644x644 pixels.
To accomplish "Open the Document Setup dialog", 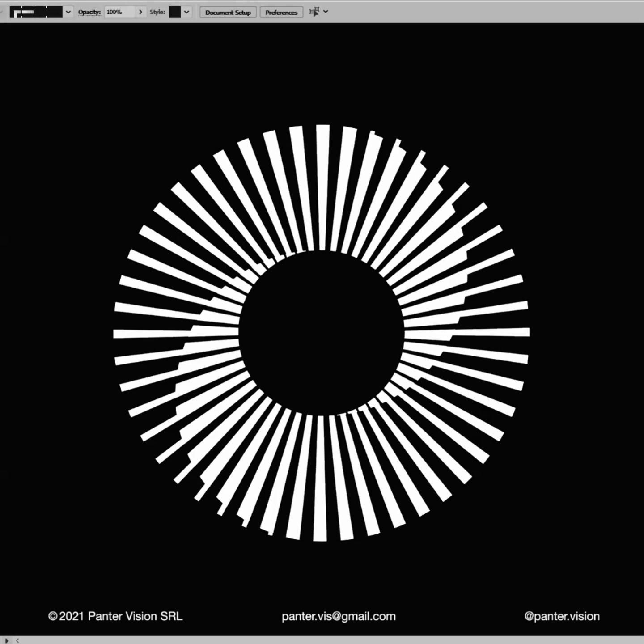I will pos(228,12).
